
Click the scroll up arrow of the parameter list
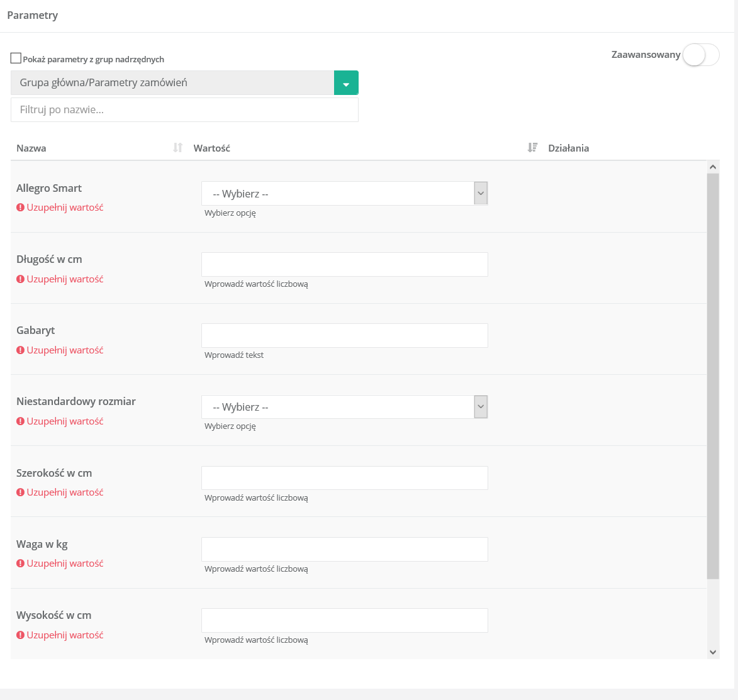click(713, 167)
